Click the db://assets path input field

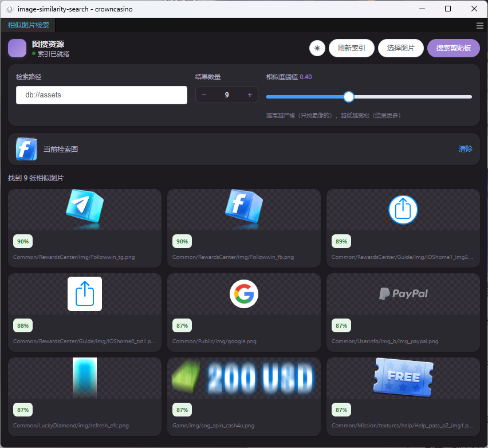pos(101,95)
